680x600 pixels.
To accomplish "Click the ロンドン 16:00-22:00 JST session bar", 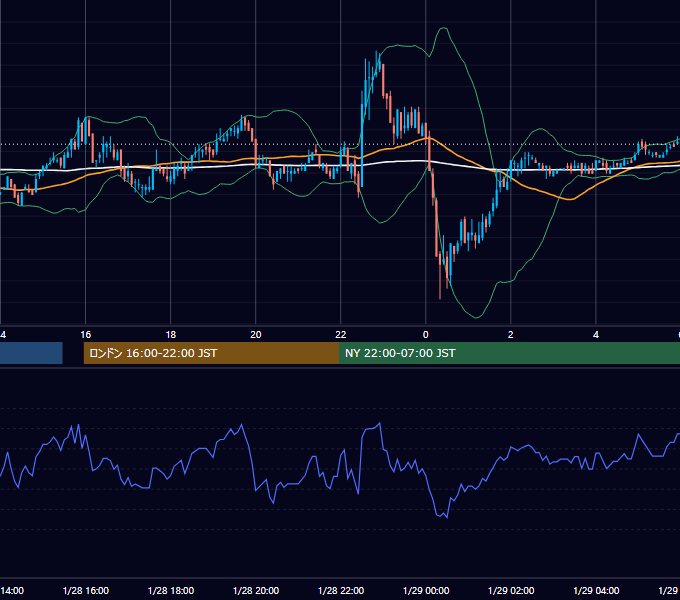I will (211, 353).
